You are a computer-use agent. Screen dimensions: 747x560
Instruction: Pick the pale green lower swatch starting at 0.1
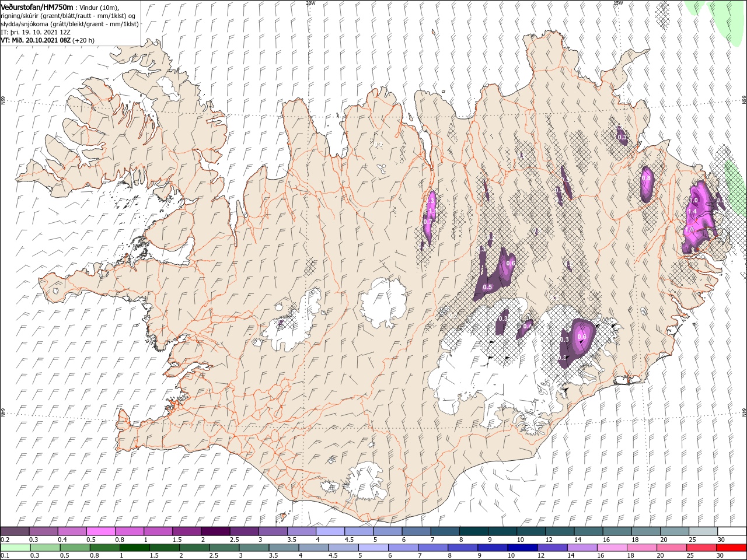15,548
